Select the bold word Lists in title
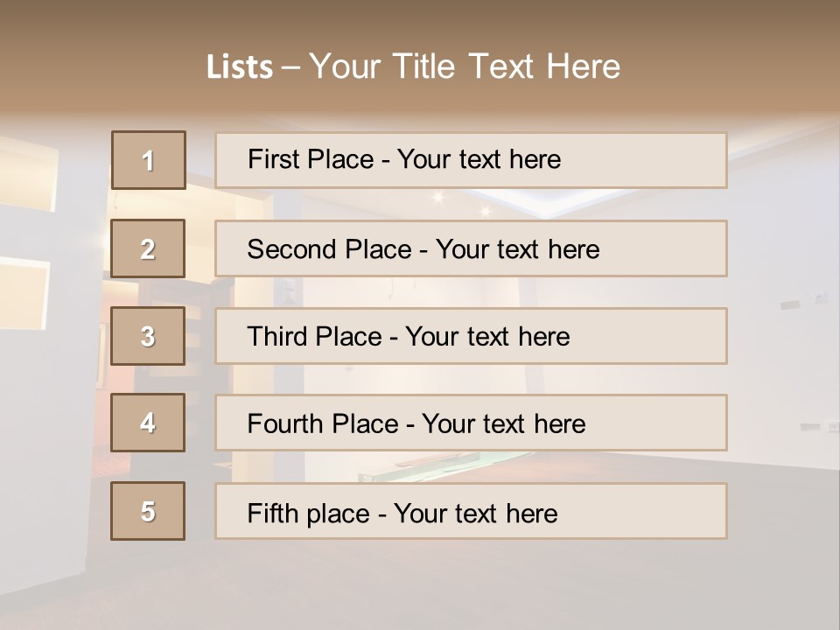Viewport: 840px width, 630px height. click(x=240, y=67)
